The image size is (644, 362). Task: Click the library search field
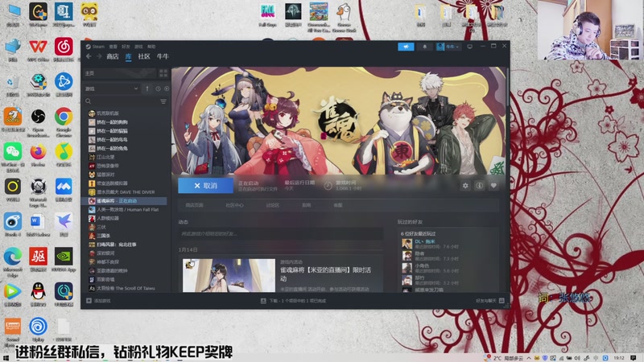[x=122, y=101]
